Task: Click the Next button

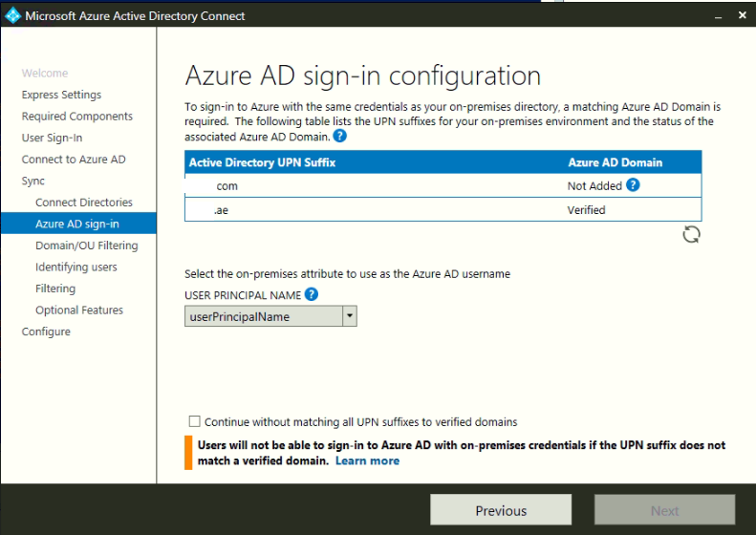Action: [665, 510]
